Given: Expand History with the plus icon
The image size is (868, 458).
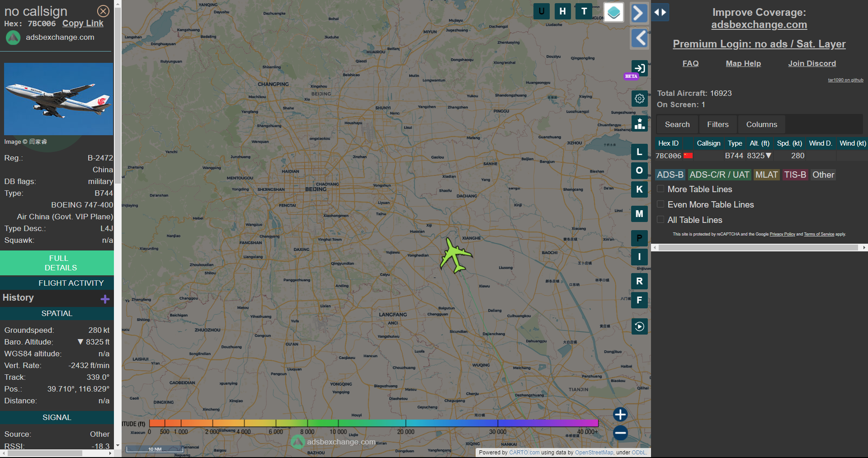Looking at the screenshot, I should tap(105, 299).
